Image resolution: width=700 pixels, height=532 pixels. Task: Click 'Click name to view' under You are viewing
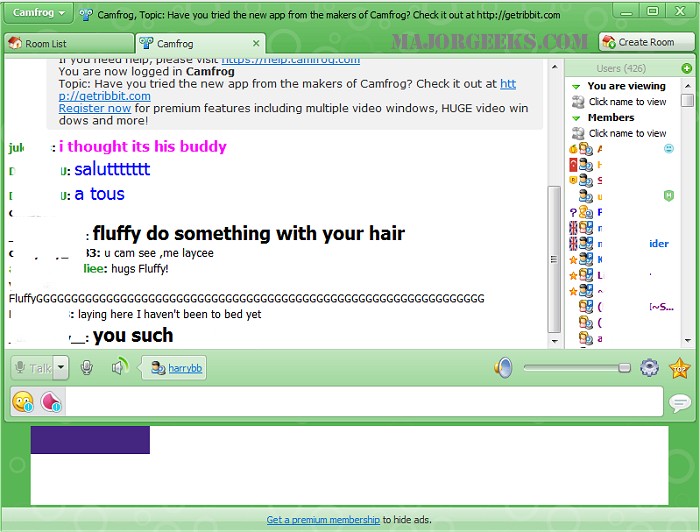pyautogui.click(x=627, y=102)
